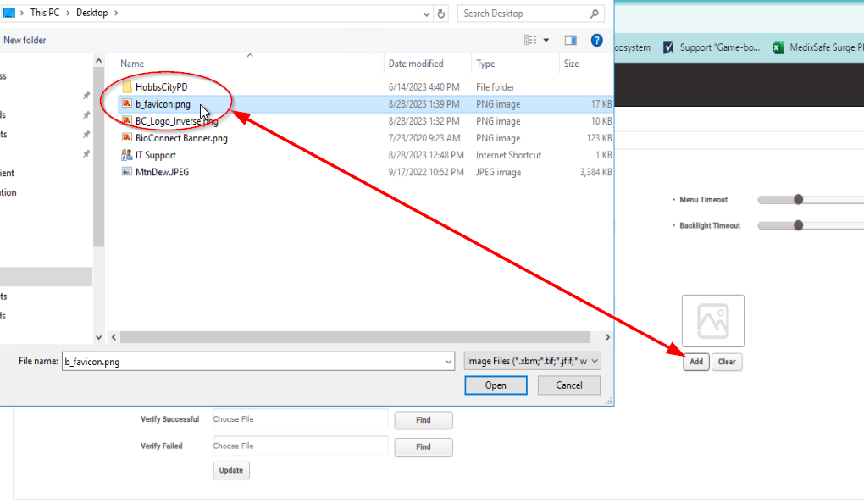
Task: Expand the Desktop breadcrumb chevron
Action: (116, 13)
